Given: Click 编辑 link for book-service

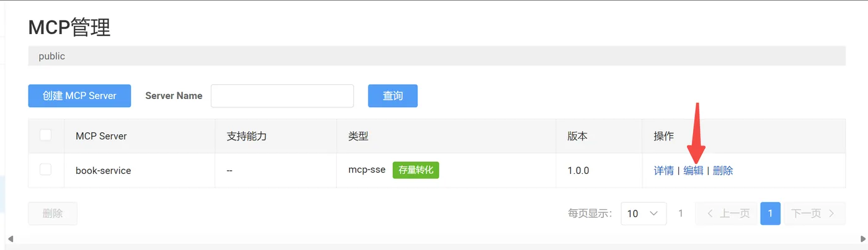Looking at the screenshot, I should click(693, 170).
